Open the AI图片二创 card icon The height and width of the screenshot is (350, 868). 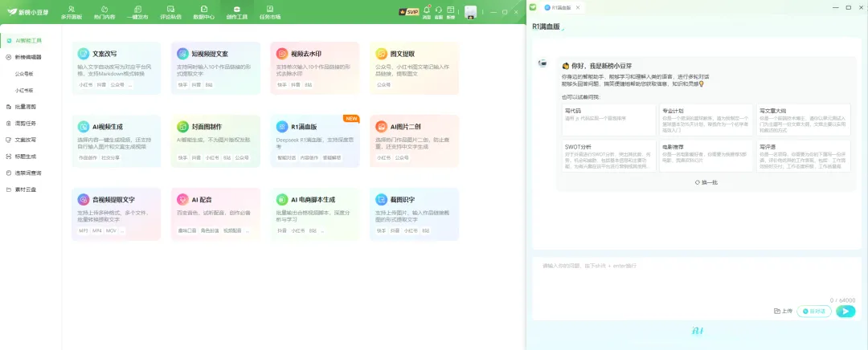(x=382, y=127)
